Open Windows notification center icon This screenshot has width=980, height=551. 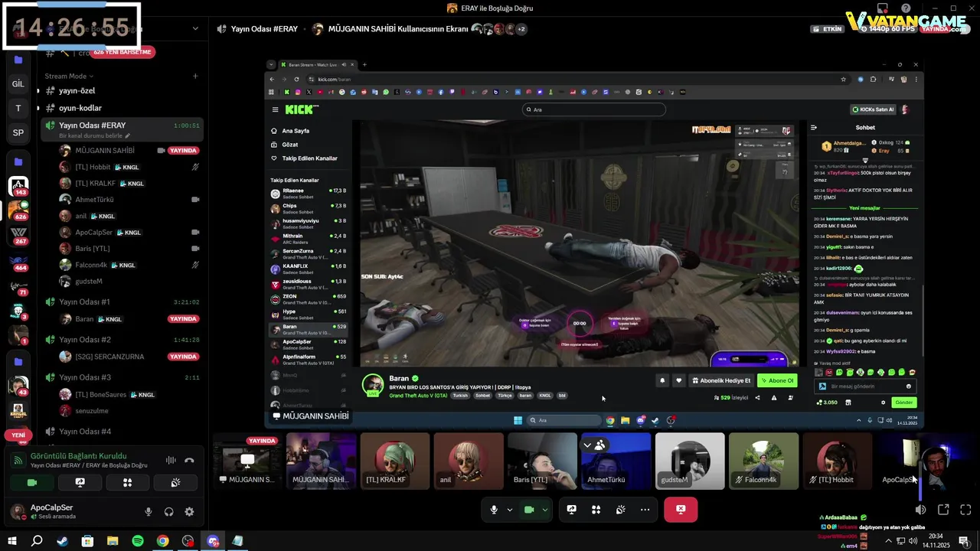[964, 541]
